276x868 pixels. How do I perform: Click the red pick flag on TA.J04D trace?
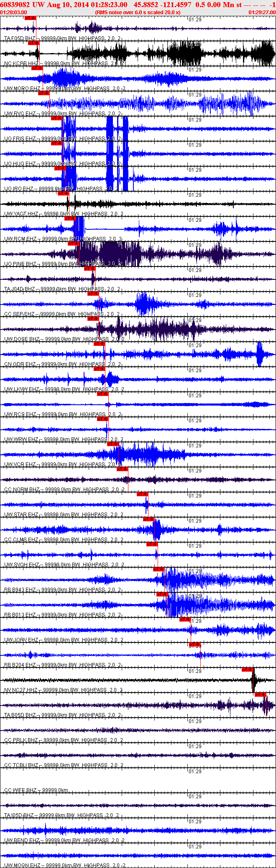click(89, 269)
